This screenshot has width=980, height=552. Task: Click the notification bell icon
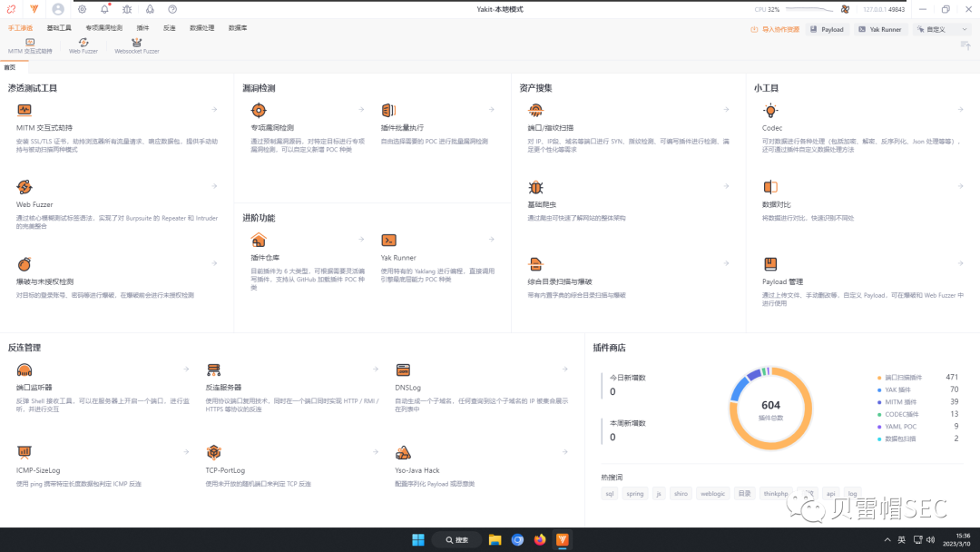105,9
